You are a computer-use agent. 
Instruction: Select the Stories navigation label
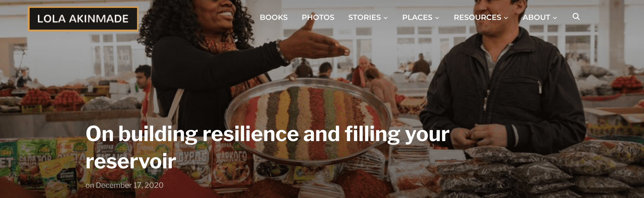click(365, 17)
